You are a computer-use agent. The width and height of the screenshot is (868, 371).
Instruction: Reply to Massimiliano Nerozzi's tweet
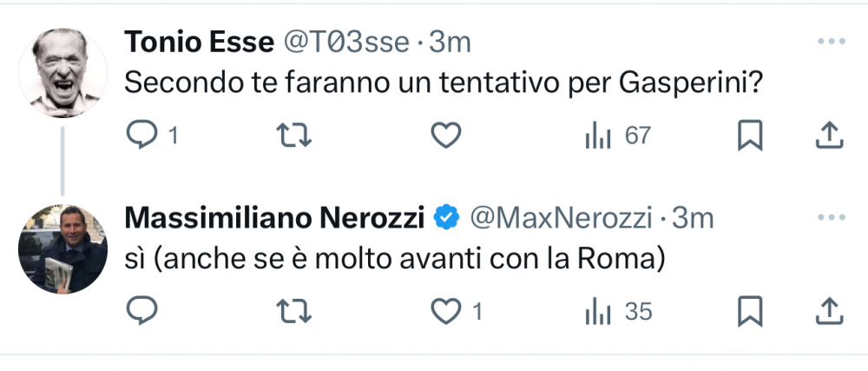pos(142,311)
